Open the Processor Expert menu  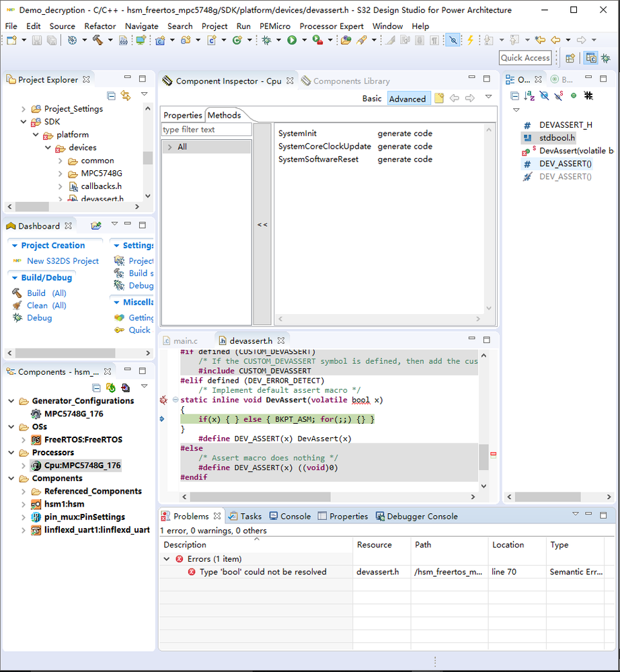[332, 26]
